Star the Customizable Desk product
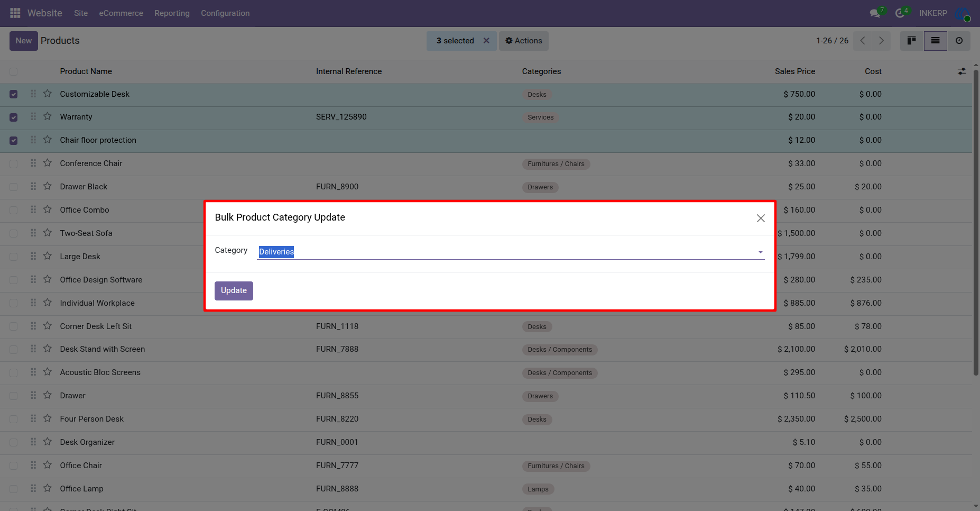 pyautogui.click(x=48, y=94)
